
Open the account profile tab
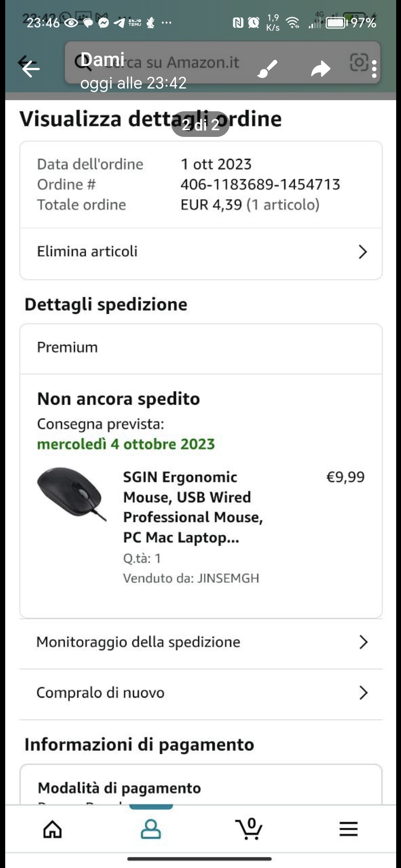[x=151, y=829]
